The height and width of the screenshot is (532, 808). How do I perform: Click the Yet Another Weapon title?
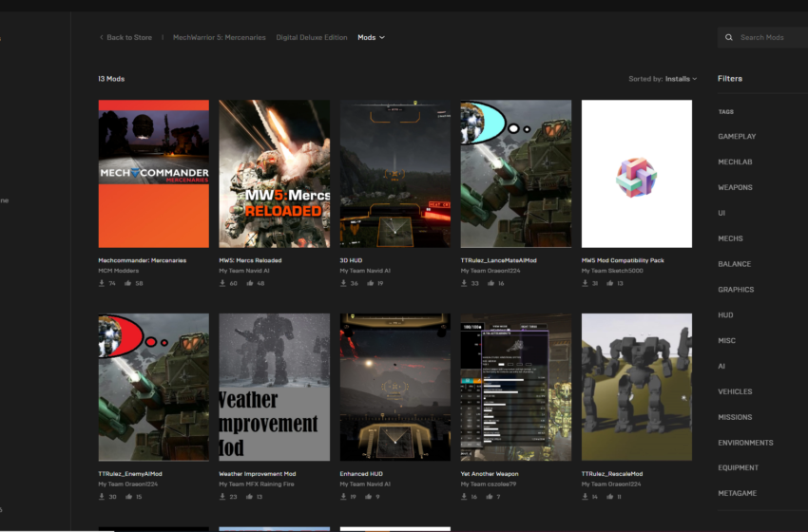490,474
